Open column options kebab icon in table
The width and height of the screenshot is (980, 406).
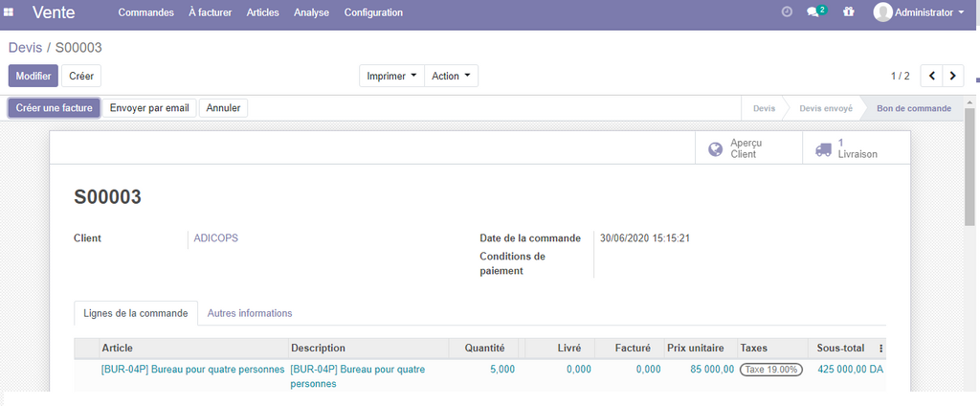(x=881, y=349)
